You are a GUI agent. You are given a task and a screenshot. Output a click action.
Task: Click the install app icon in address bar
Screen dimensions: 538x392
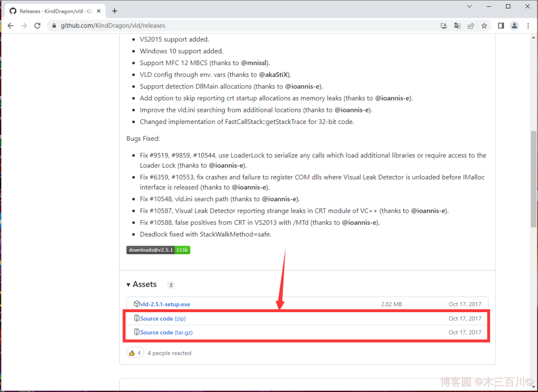pos(443,25)
